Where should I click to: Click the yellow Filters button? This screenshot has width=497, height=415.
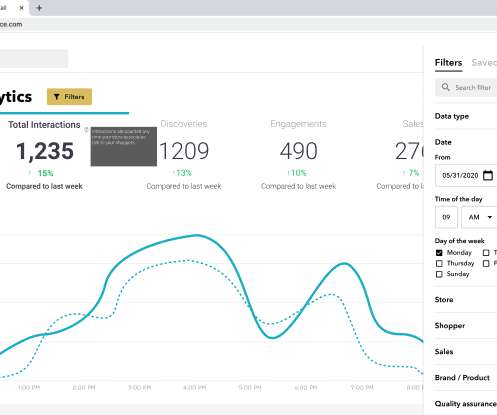69,97
